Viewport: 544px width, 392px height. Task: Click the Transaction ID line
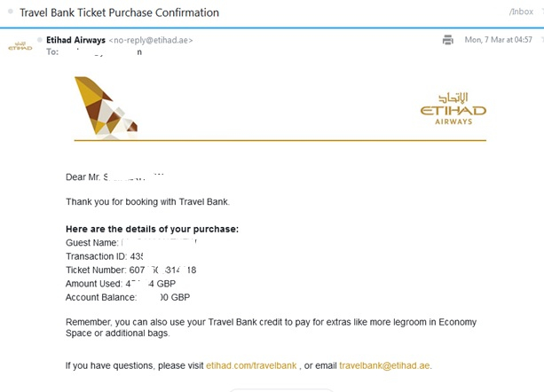(105, 256)
